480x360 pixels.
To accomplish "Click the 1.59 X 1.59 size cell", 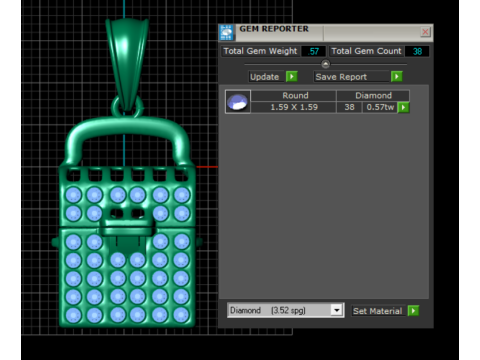I will (x=294, y=107).
